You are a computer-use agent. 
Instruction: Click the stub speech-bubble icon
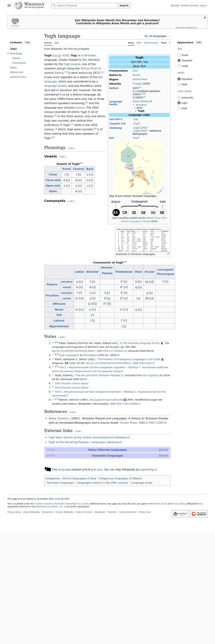click(48, 469)
